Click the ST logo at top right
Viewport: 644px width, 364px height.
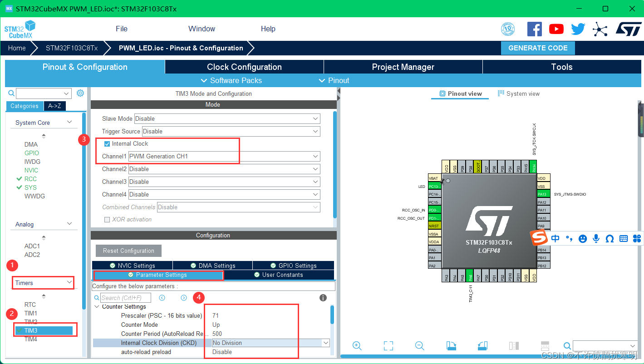point(628,29)
